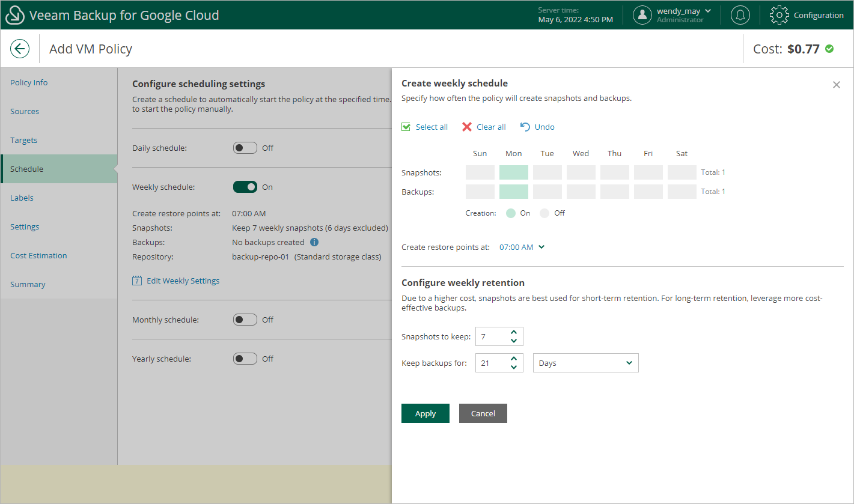Image resolution: width=854 pixels, height=504 pixels.
Task: Click the red Clear all X icon
Action: coord(467,127)
